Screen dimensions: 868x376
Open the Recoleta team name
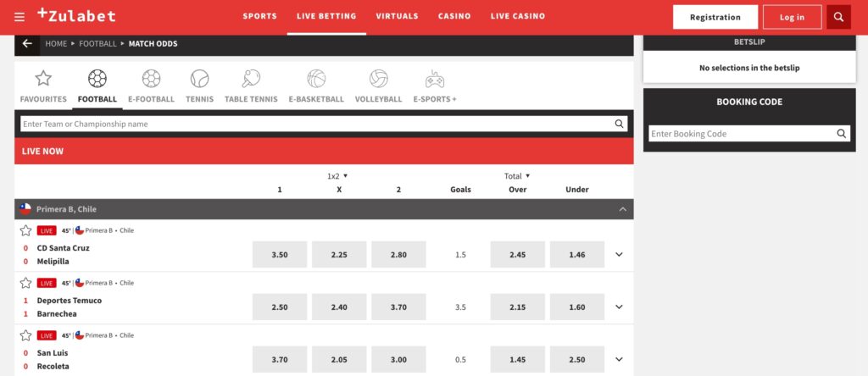[53, 366]
